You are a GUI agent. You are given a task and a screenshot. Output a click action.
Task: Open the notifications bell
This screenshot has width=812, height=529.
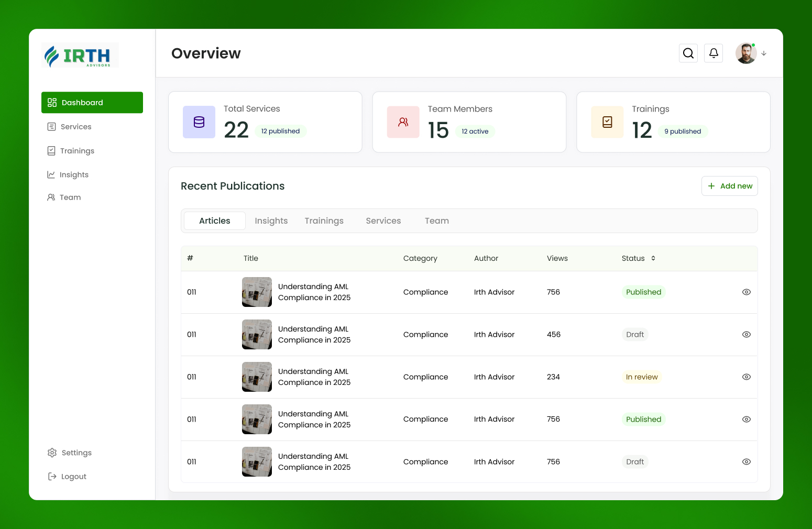(x=713, y=53)
